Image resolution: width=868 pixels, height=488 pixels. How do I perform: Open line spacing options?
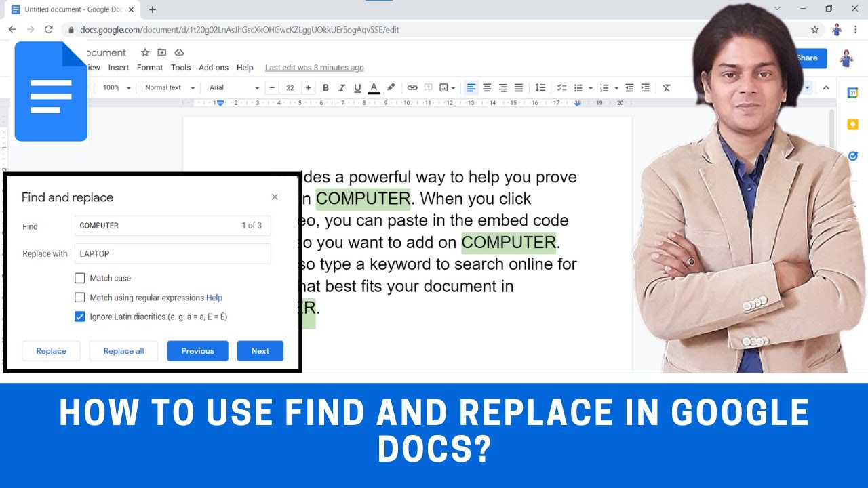pos(540,87)
